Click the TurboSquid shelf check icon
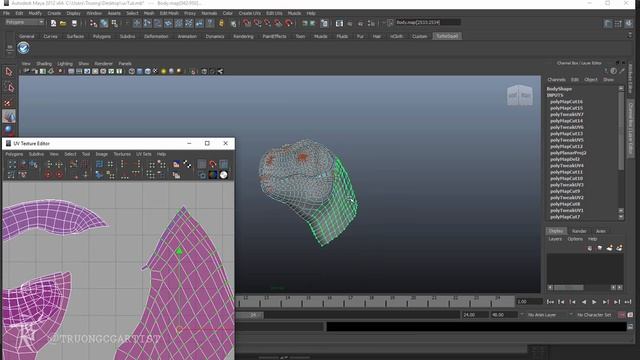640x360 pixels. 23,48
